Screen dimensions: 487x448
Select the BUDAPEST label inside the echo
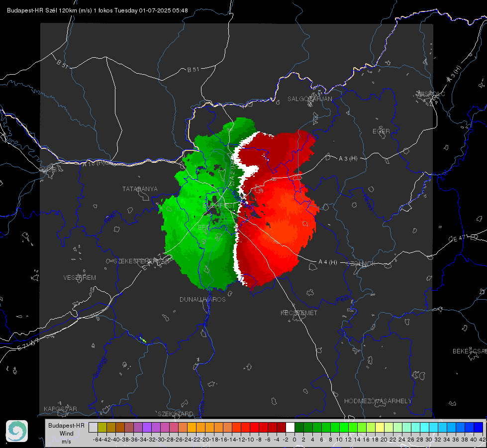click(219, 206)
